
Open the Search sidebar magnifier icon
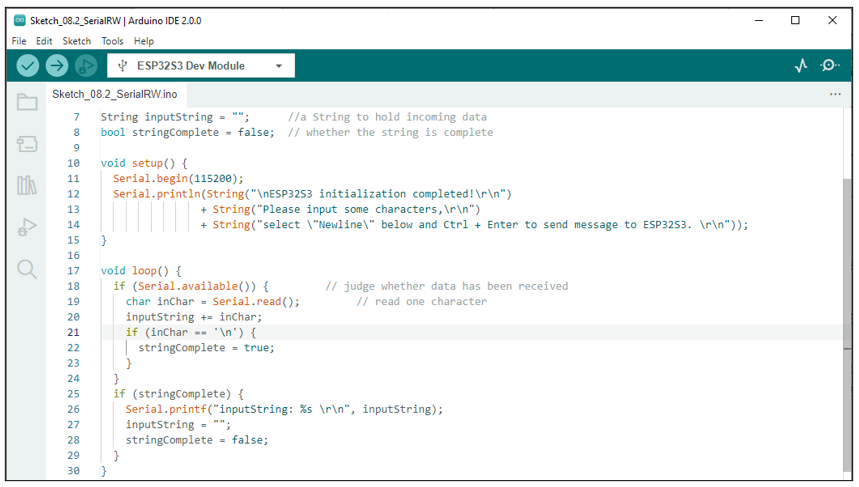coord(27,269)
